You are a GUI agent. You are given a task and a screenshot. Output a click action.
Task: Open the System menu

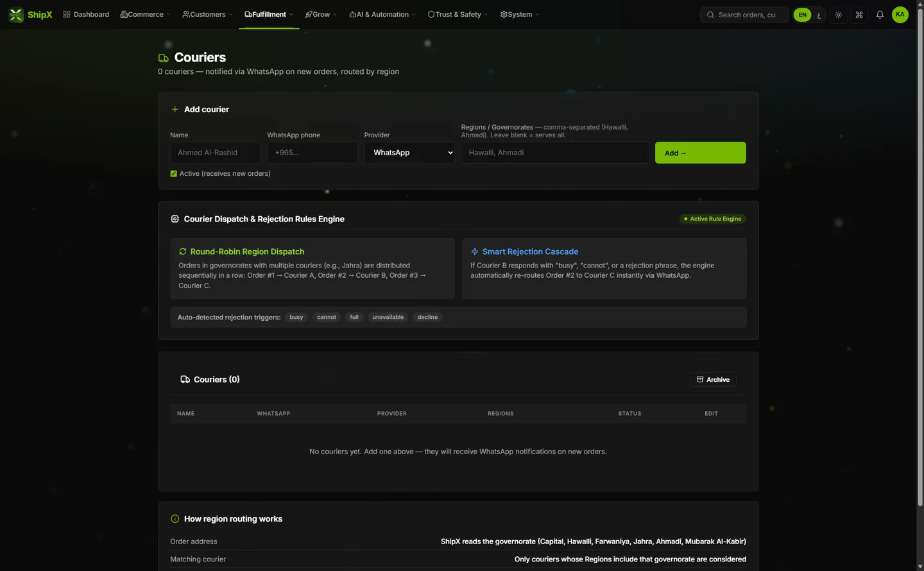520,15
